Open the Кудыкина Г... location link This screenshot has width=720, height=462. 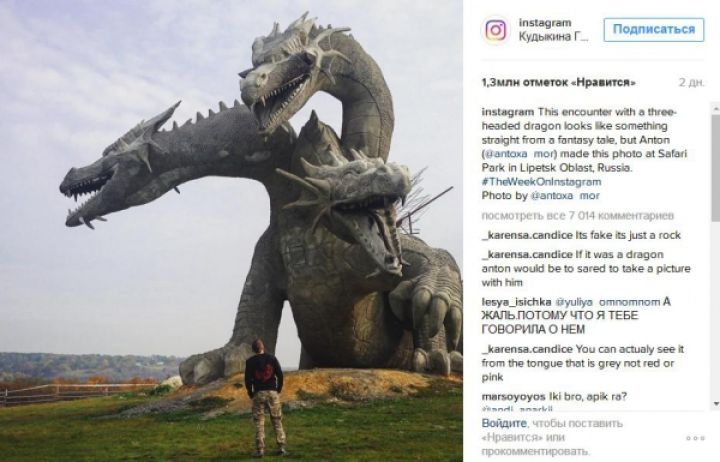(553, 37)
